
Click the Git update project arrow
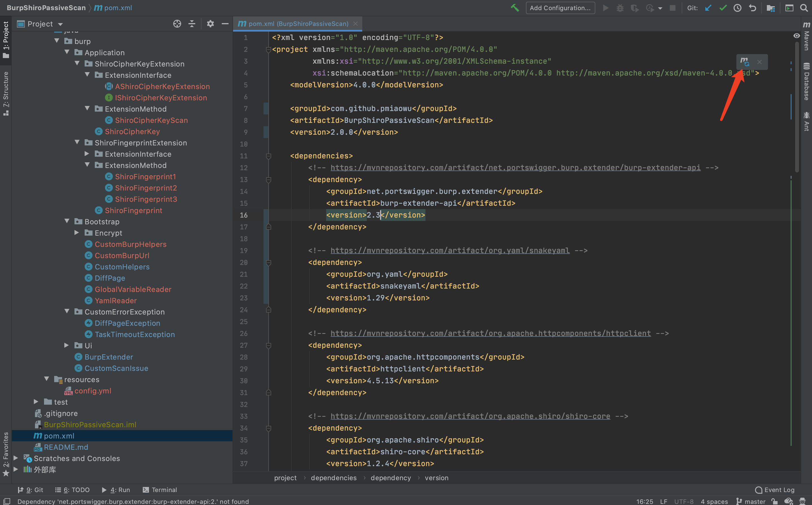click(x=708, y=8)
